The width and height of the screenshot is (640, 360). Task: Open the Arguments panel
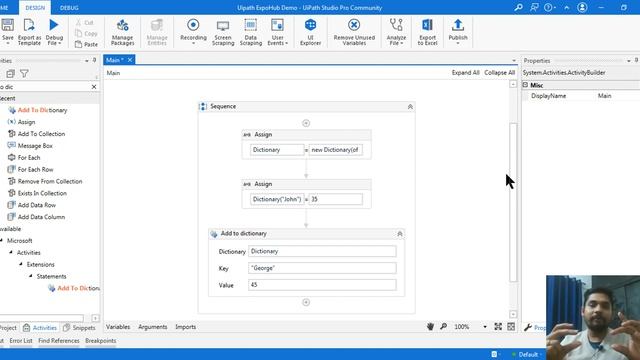click(x=153, y=327)
